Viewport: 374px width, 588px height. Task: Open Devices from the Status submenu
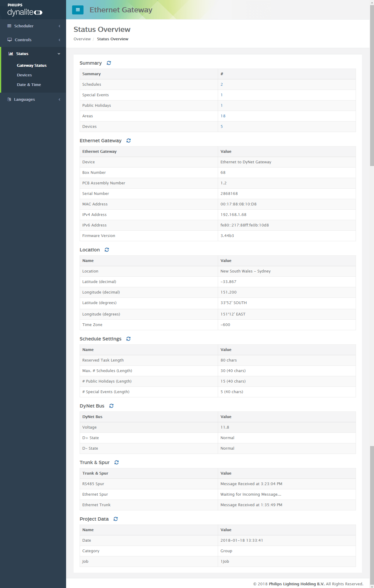24,75
